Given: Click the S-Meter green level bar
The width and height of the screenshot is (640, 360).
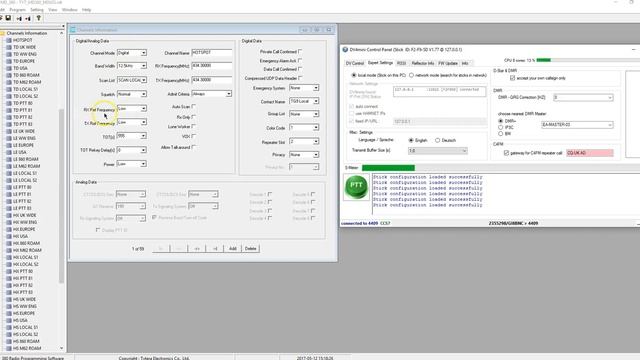Looking at the screenshot, I should [x=388, y=168].
